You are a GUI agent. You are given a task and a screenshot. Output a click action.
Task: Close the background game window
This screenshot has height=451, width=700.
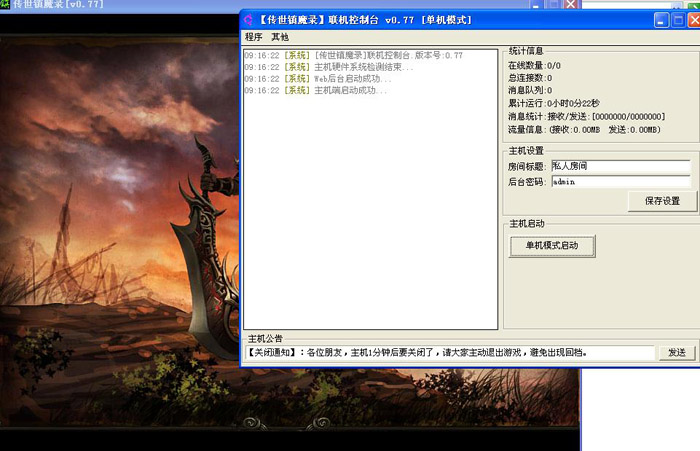pos(570,4)
